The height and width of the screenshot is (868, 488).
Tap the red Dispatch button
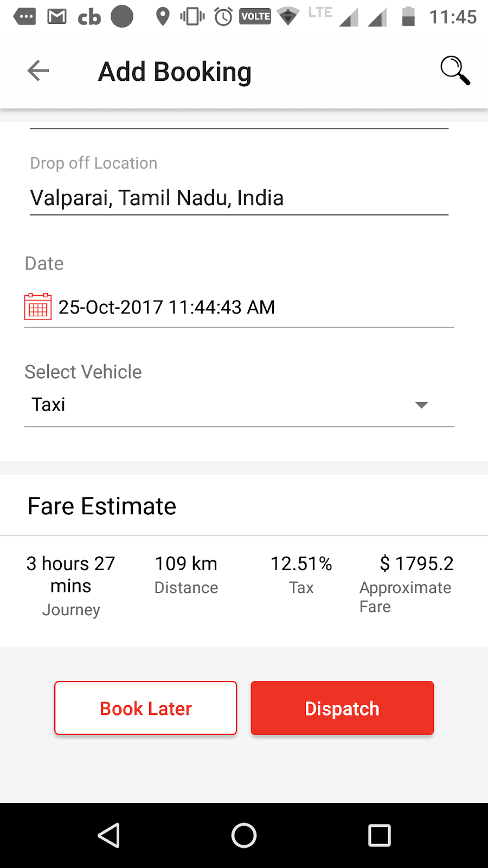coord(342,708)
